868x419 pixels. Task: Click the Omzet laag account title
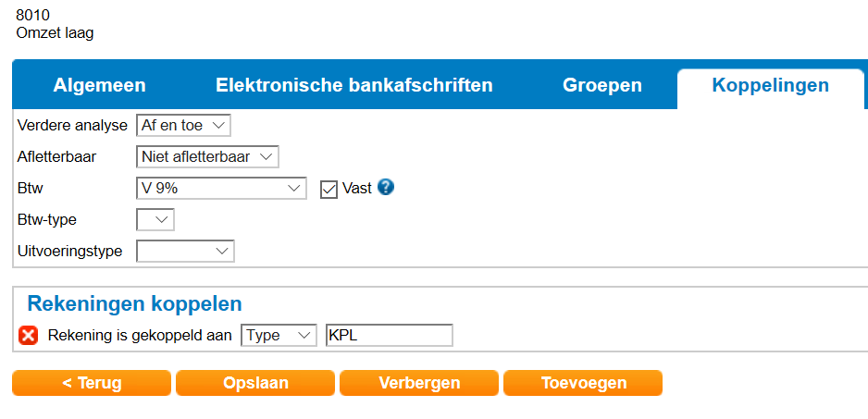point(55,33)
